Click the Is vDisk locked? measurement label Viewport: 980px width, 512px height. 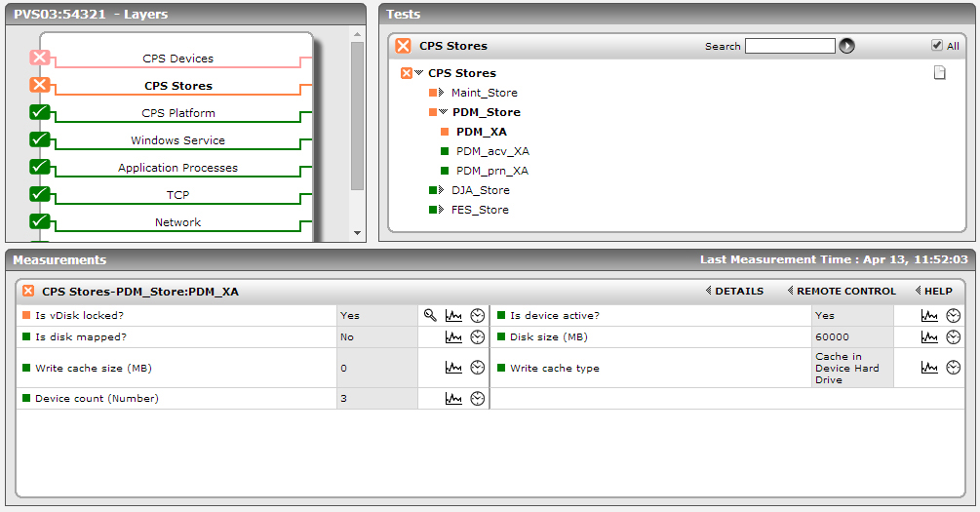click(x=79, y=315)
